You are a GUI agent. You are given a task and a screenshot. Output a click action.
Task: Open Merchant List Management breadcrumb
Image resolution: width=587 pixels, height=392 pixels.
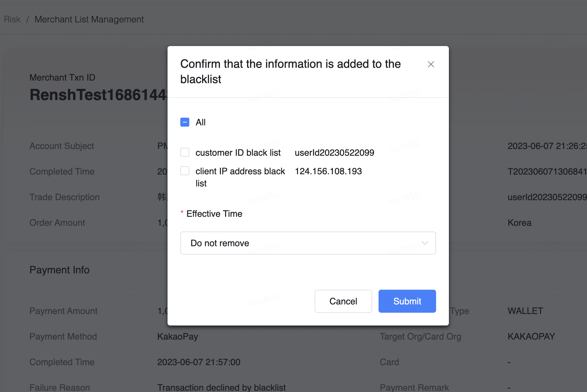[x=89, y=20]
